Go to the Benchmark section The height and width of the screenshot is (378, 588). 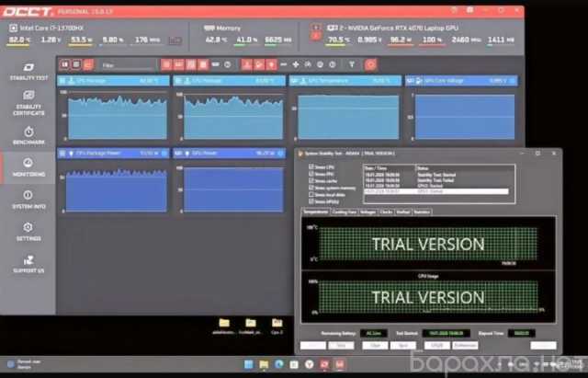click(x=28, y=135)
